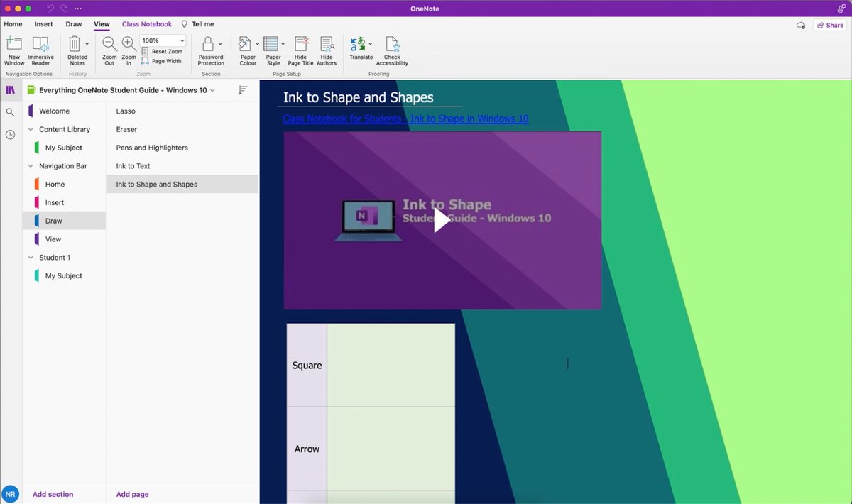852x504 pixels.
Task: Click the Redo arrow in title bar
Action: click(x=65, y=8)
